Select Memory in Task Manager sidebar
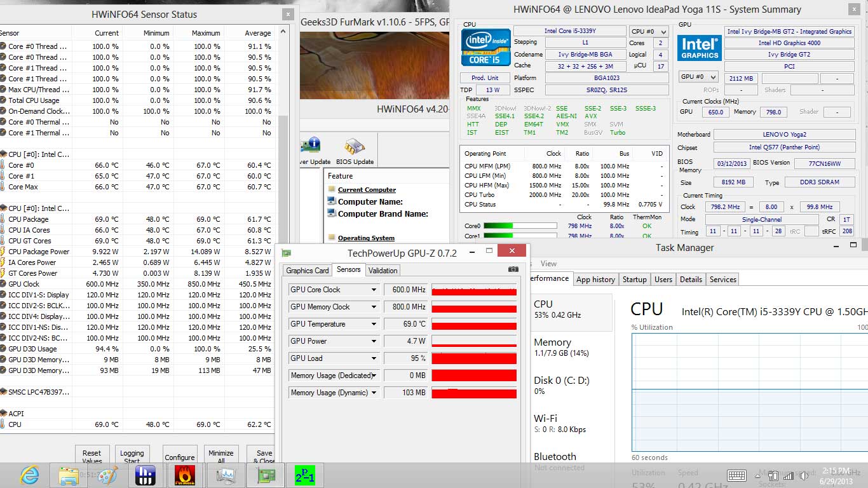Viewport: 868px width, 488px height. coord(571,348)
